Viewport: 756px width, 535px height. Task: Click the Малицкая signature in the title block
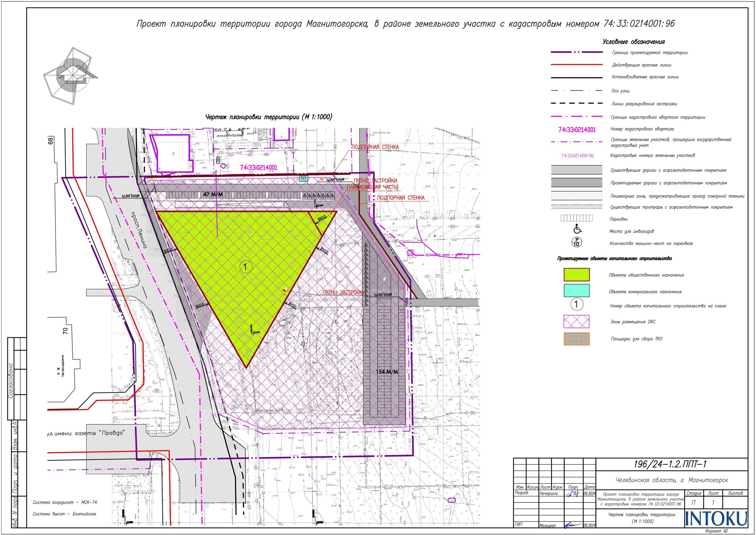pos(573,525)
